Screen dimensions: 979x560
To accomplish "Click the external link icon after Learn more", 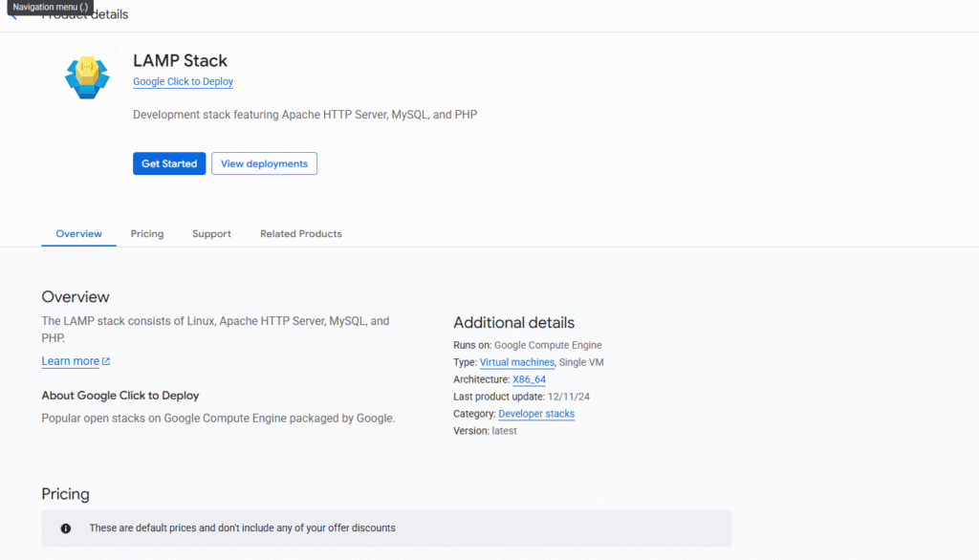I will (x=106, y=362).
